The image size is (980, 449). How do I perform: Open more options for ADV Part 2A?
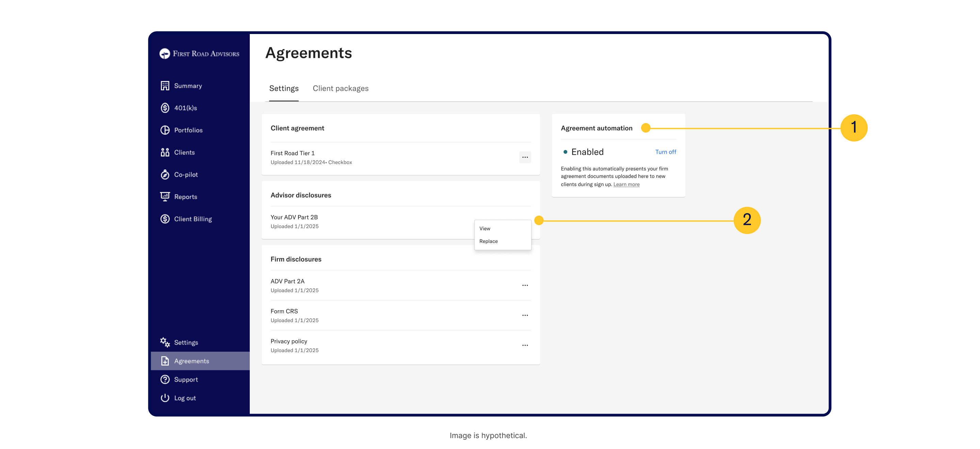point(525,285)
